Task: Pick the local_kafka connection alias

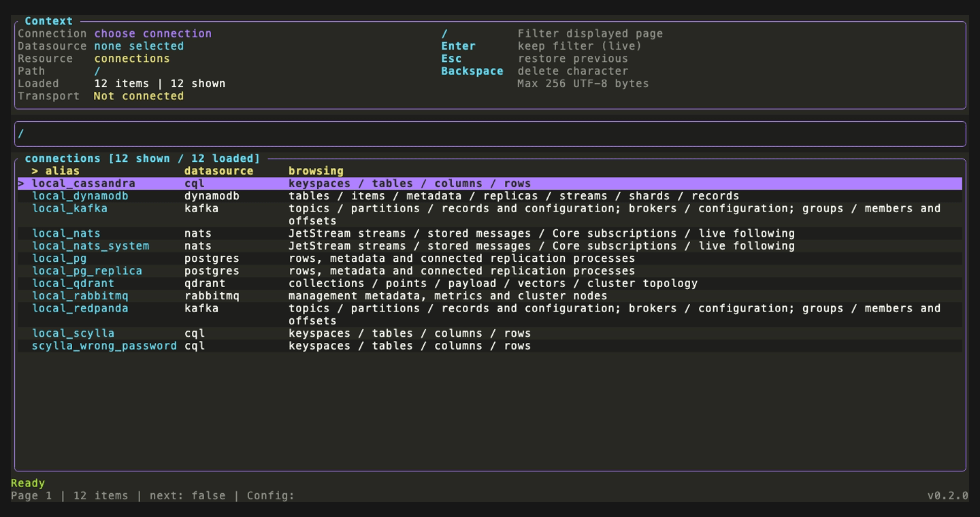Action: tap(69, 208)
